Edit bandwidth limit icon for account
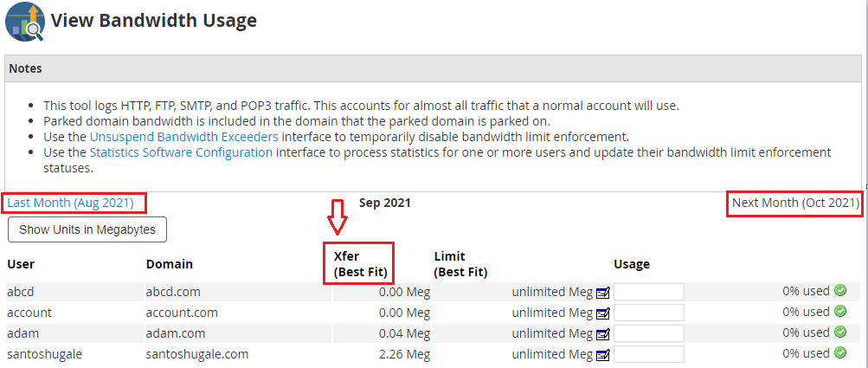This screenshot has width=868, height=368. 603,313
